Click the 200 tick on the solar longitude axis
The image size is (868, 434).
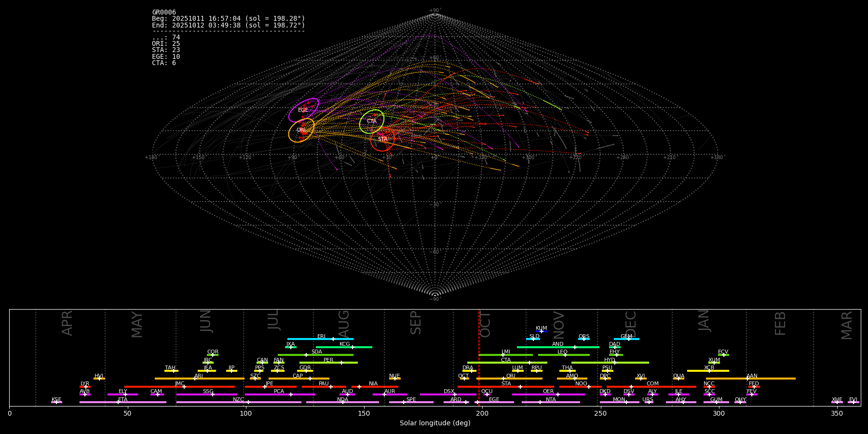[482, 413]
